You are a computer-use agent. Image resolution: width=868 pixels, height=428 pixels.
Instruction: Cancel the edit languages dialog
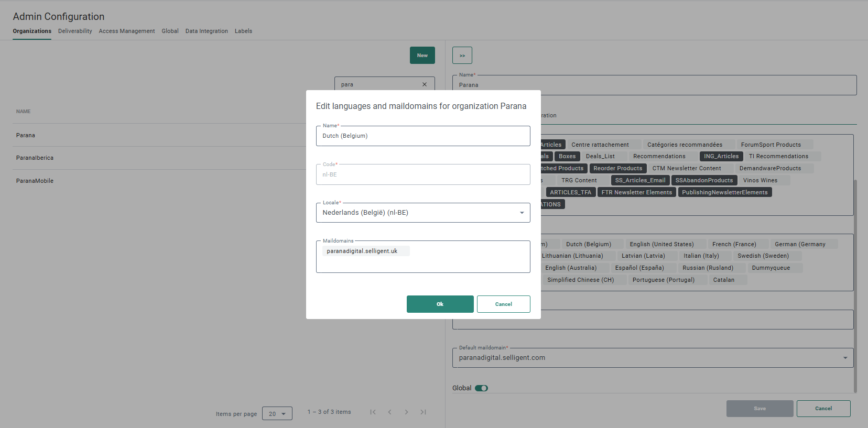(x=503, y=304)
